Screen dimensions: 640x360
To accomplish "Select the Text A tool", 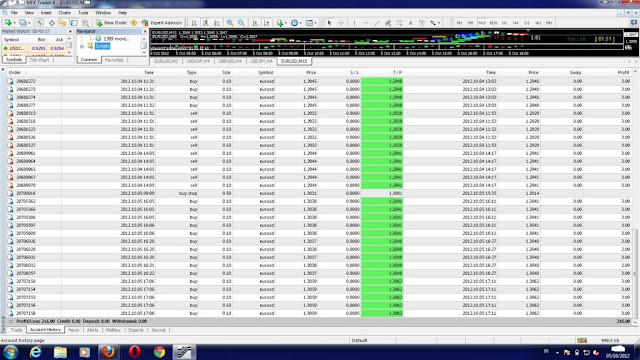I will [x=411, y=23].
